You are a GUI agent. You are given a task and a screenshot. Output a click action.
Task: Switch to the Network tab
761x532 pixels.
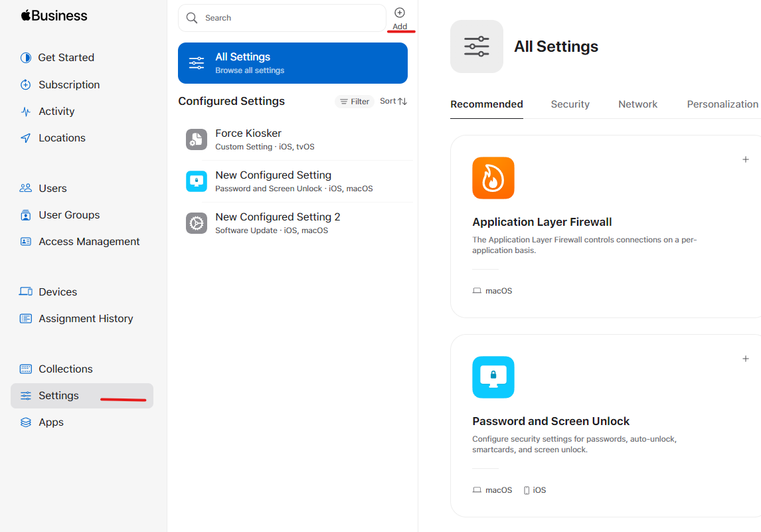point(637,104)
